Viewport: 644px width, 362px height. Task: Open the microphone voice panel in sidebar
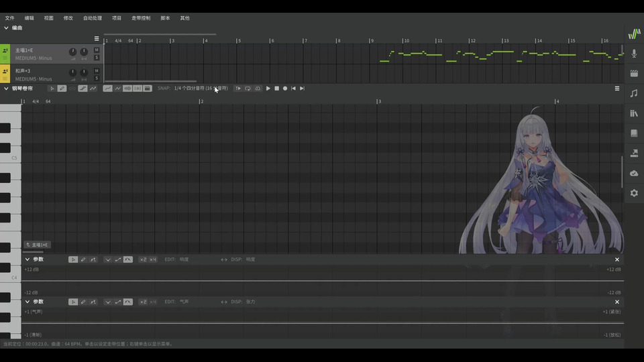point(634,54)
